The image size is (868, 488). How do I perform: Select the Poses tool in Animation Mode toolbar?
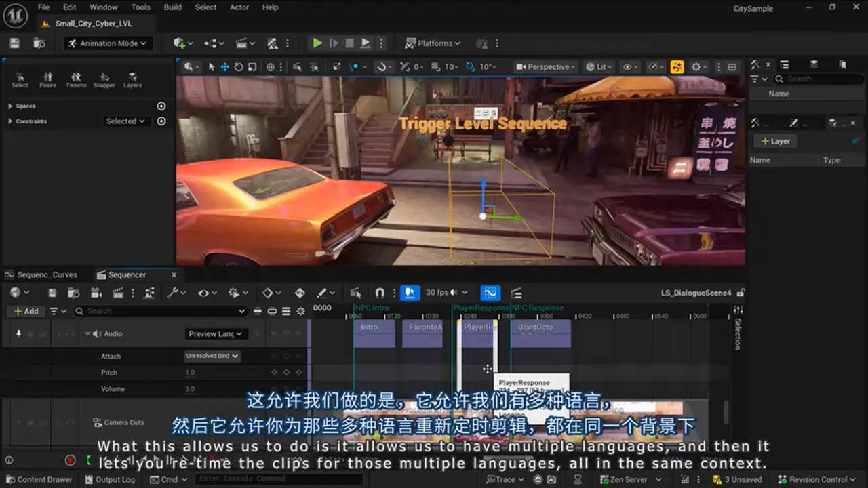(47, 79)
